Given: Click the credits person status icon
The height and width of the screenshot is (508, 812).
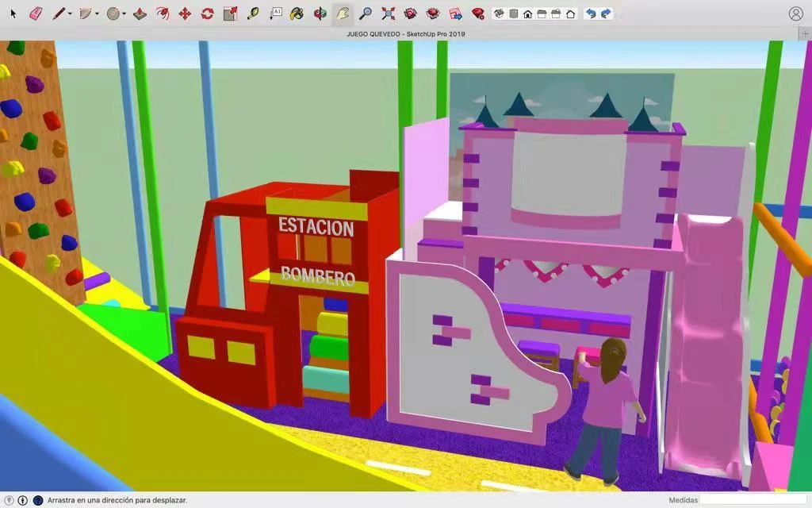Looking at the screenshot, I should [23, 500].
